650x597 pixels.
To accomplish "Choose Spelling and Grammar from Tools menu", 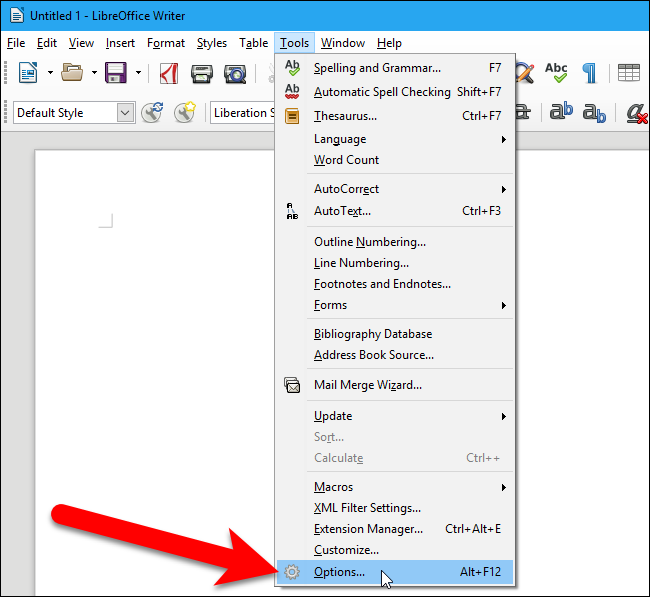I will 395,68.
